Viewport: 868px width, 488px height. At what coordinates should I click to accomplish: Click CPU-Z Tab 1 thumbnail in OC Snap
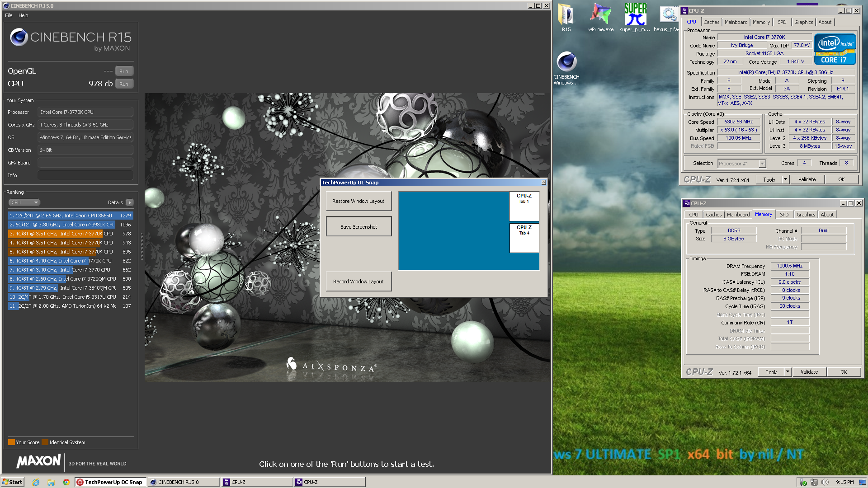tap(524, 206)
